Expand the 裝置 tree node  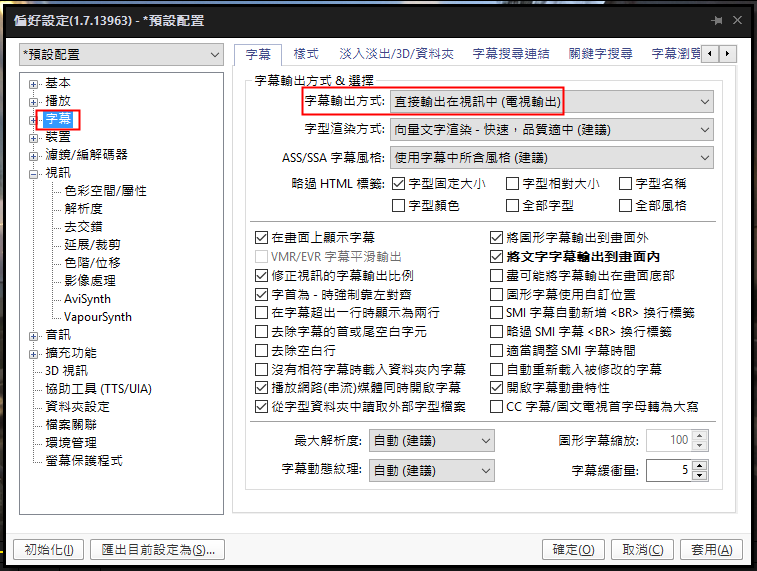[x=33, y=138]
